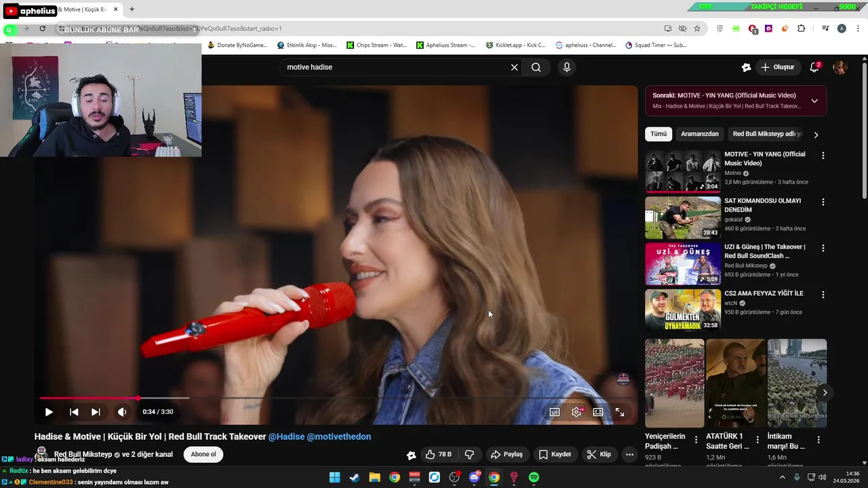Open Windows Start menu
868x488 pixels.
pyautogui.click(x=334, y=477)
